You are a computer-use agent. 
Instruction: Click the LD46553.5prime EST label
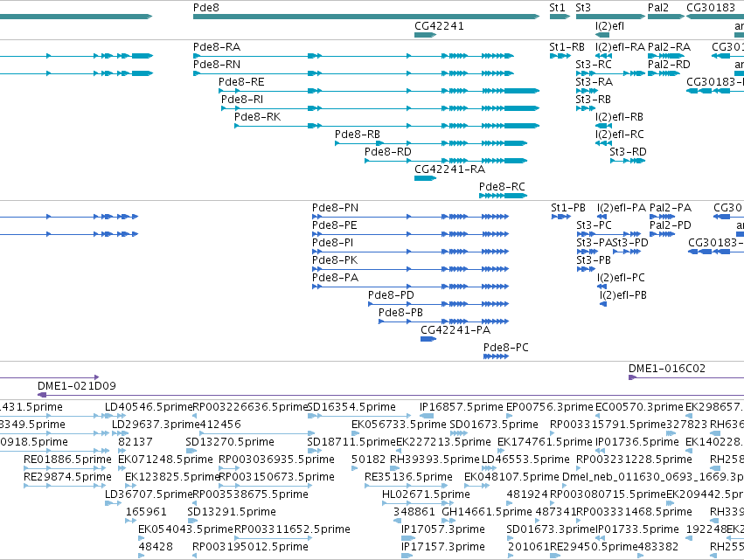coord(525,460)
